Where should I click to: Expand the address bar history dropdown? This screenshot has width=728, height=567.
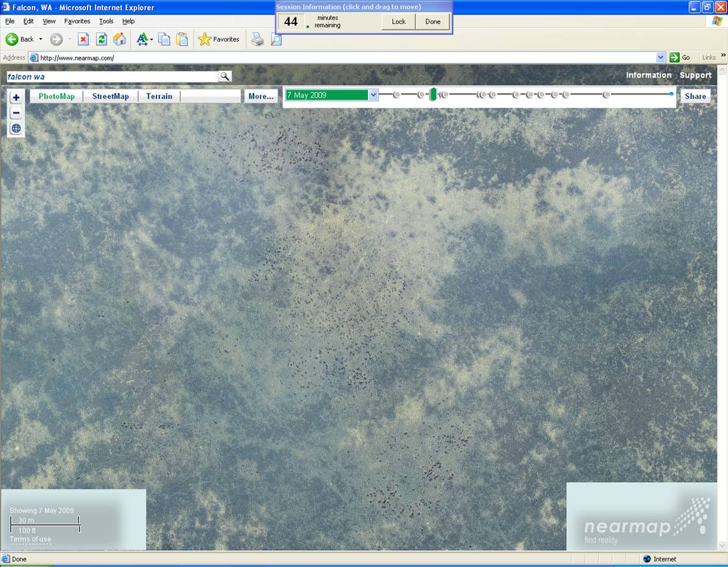coord(661,58)
